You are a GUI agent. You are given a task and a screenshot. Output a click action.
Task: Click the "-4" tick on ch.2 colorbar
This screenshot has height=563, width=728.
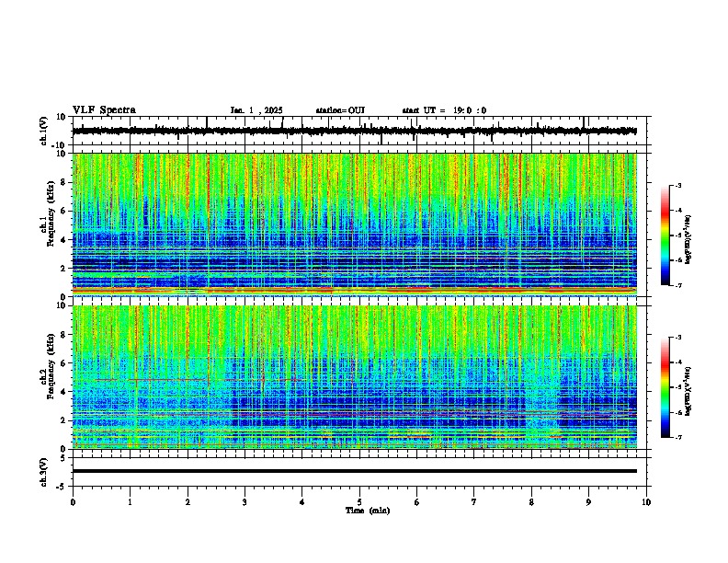pyautogui.click(x=677, y=362)
